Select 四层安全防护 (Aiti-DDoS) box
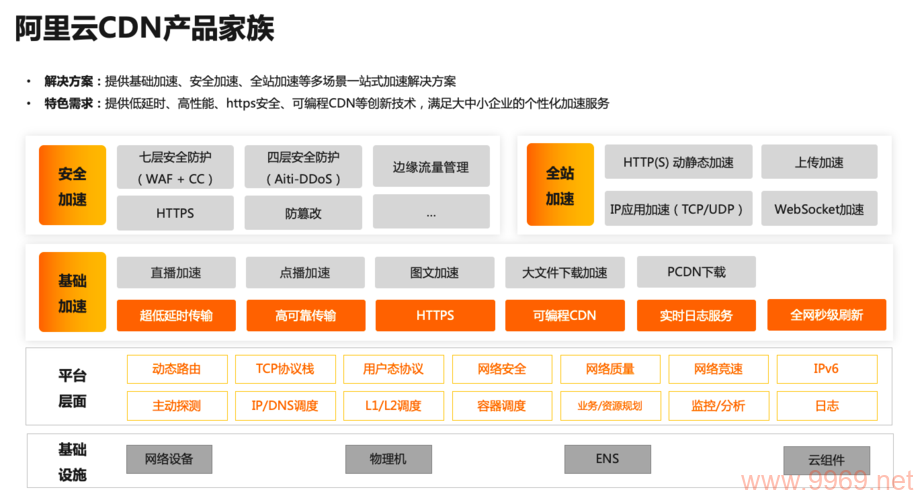 [303, 167]
